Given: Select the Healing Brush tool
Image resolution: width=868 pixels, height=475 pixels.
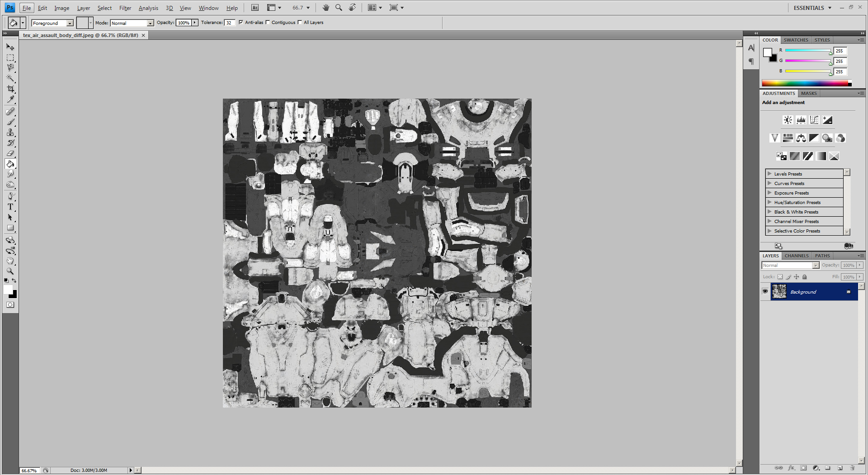Looking at the screenshot, I should 10,111.
